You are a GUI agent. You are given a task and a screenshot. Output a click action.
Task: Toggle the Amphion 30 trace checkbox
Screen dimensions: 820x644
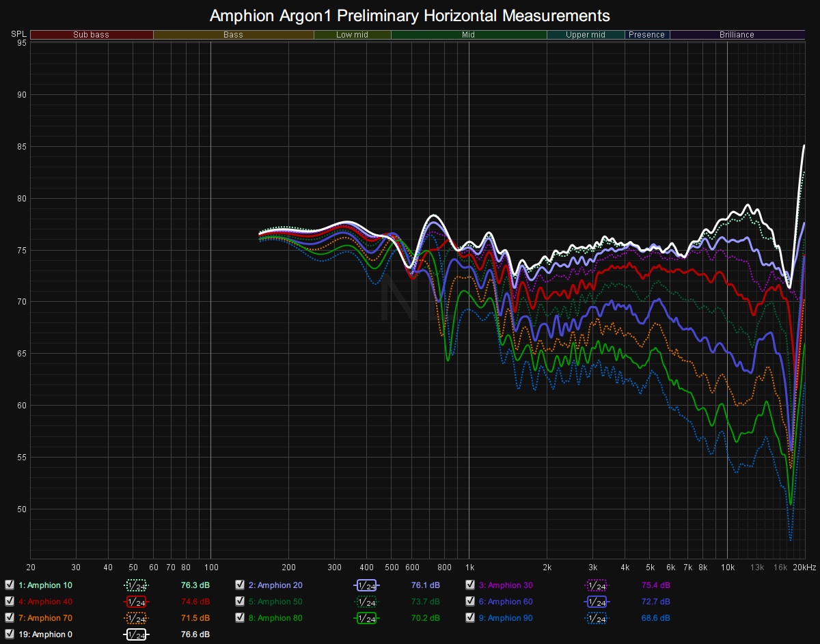tap(470, 585)
